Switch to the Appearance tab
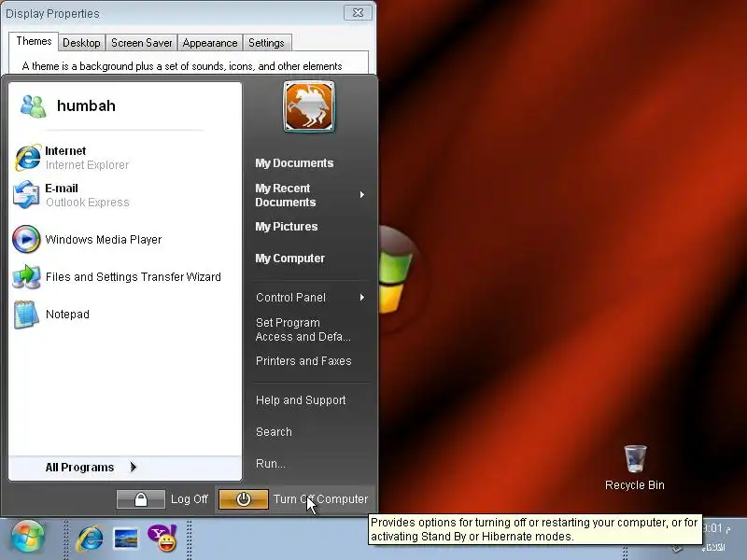The height and width of the screenshot is (560, 747). coord(210,43)
